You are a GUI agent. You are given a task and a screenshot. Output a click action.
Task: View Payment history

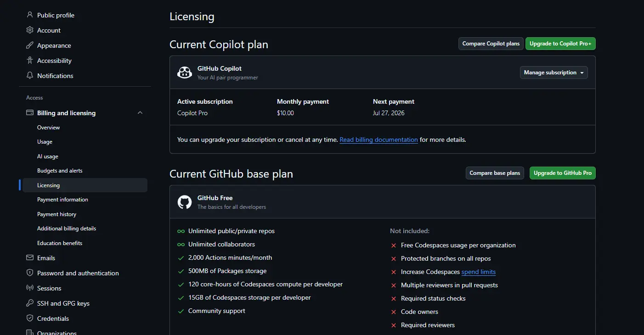(x=57, y=214)
